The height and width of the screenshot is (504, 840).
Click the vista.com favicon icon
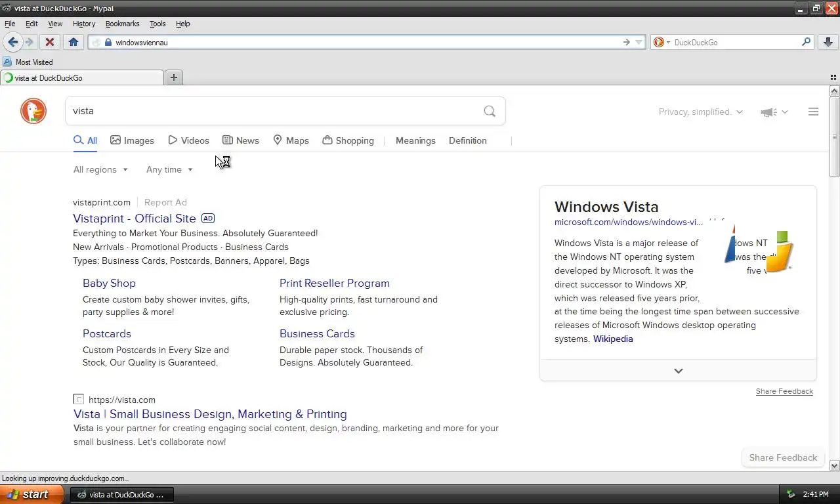[79, 399]
